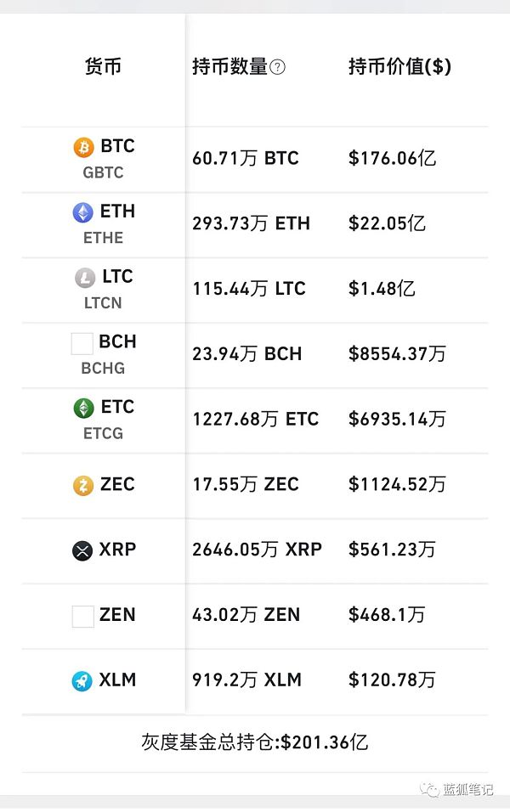
Task: Open the GBTC trust label
Action: tap(103, 172)
